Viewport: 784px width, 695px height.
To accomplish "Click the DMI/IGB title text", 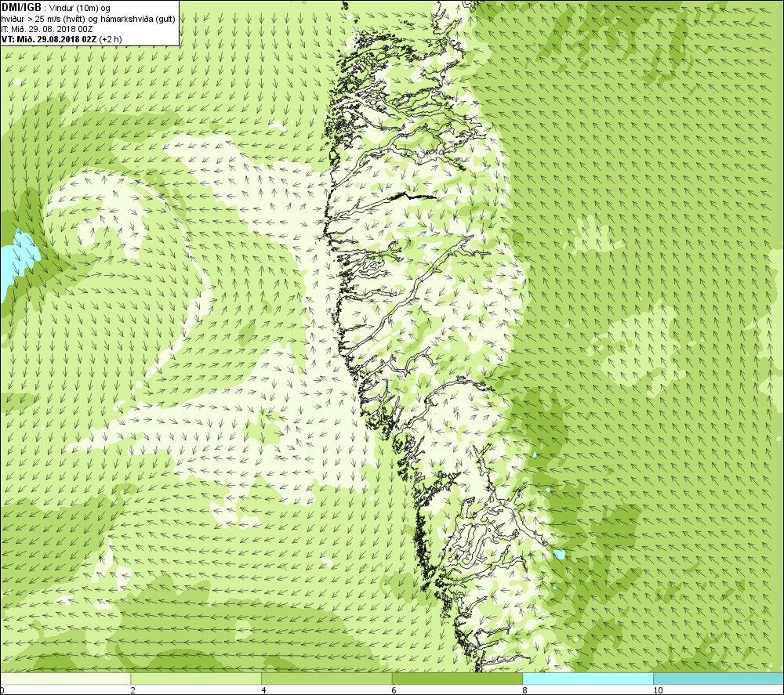I will 21,8.
